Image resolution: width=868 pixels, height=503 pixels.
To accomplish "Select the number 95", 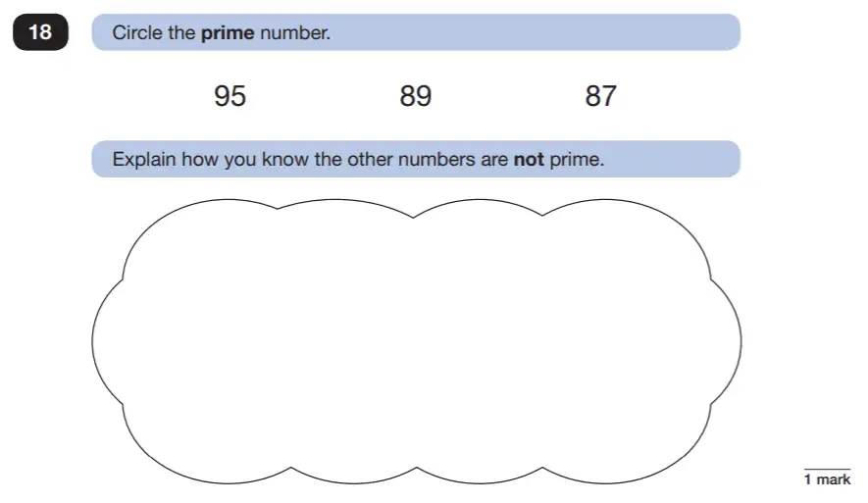I will [x=230, y=96].
